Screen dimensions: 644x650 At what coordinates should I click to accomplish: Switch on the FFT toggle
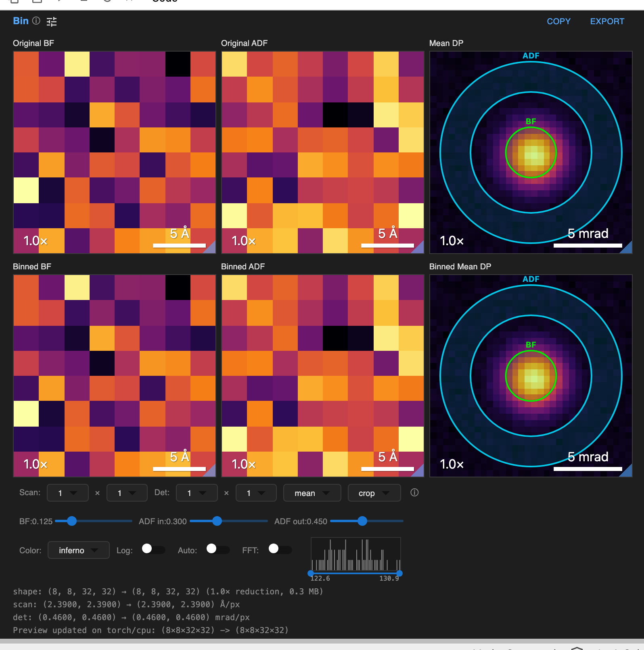pyautogui.click(x=280, y=549)
